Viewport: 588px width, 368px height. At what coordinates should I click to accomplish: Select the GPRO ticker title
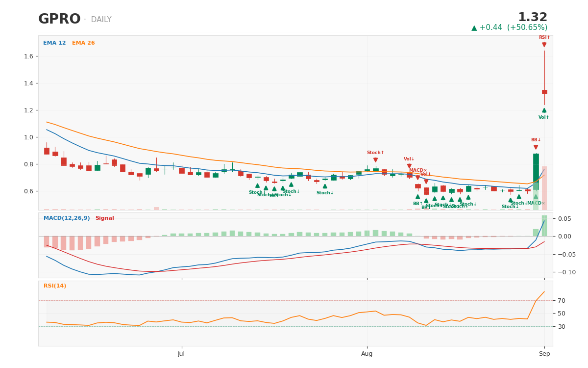click(x=59, y=19)
